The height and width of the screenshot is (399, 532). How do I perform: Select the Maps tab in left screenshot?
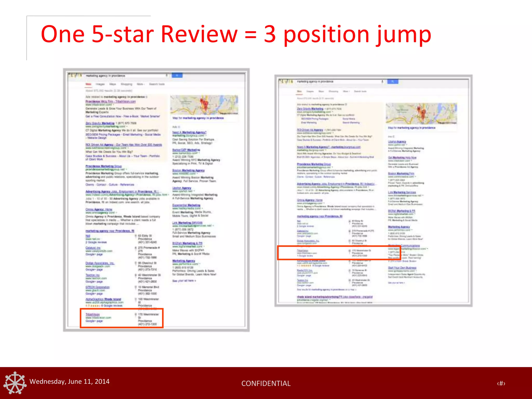tap(113, 84)
